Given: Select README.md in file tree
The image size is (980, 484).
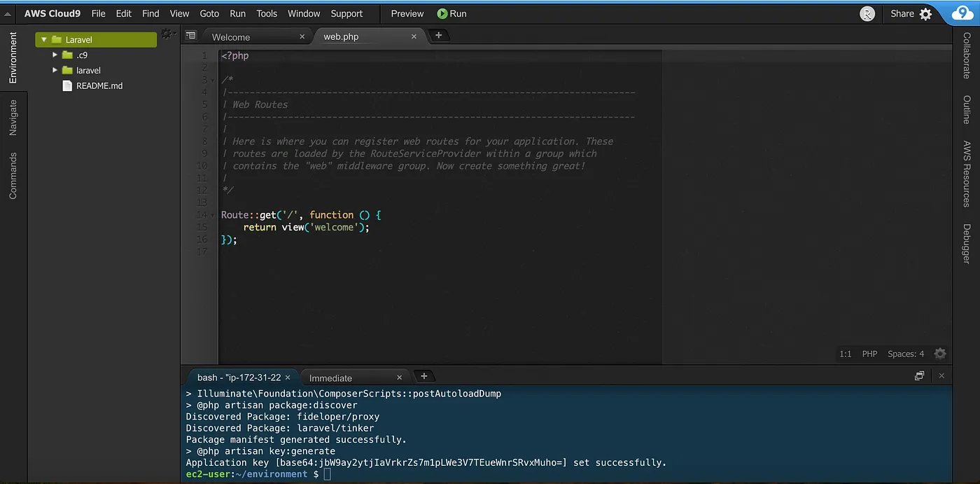Looking at the screenshot, I should [x=99, y=85].
